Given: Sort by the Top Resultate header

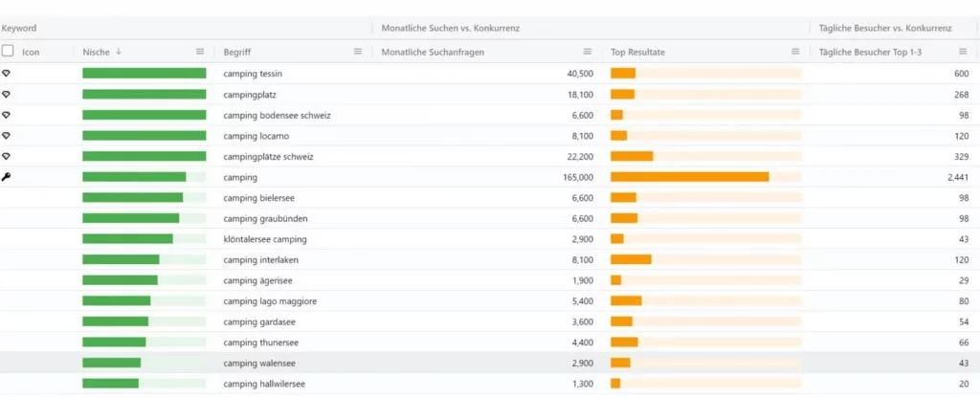Looking at the screenshot, I should click(x=638, y=52).
